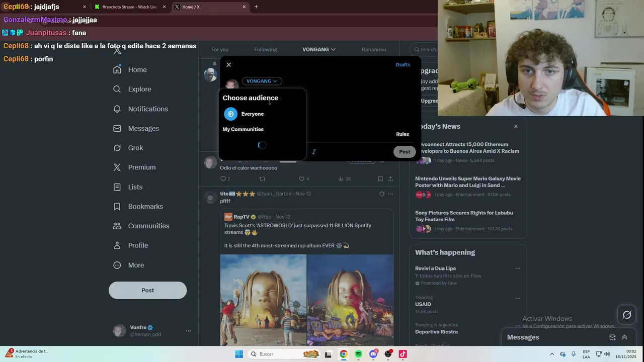Open options for Dua Lipa promoted trend

pos(518,268)
